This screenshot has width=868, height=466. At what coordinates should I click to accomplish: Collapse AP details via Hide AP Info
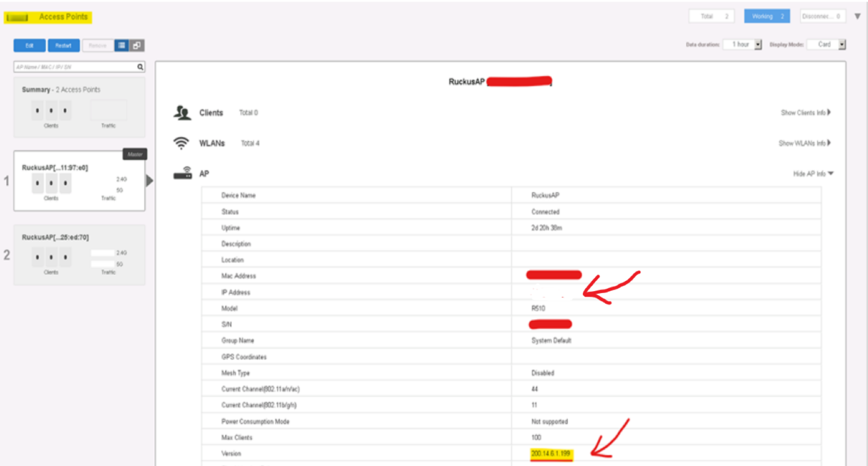point(813,174)
